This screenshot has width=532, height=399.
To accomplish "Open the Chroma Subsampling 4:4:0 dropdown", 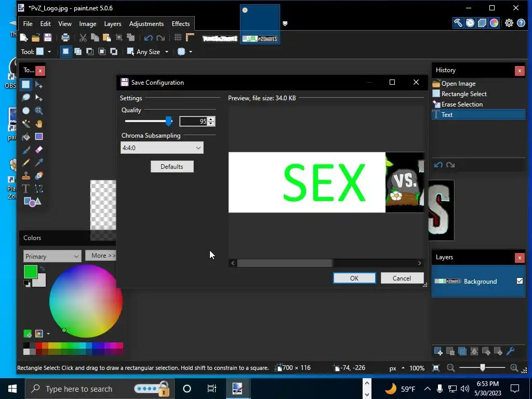I will coord(162,148).
